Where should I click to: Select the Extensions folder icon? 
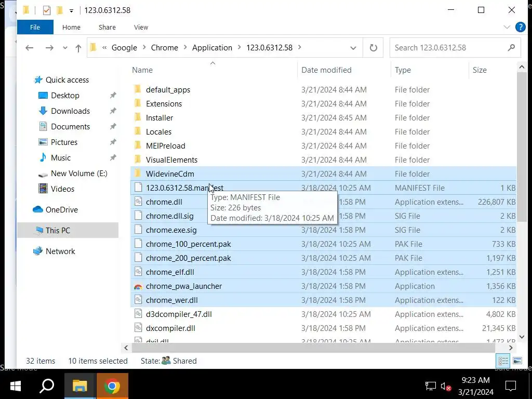click(137, 103)
